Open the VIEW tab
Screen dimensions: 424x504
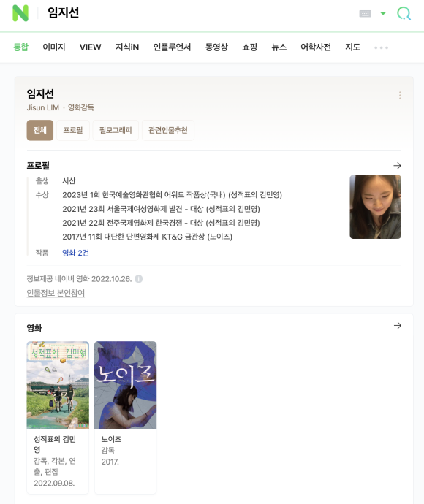pos(90,47)
